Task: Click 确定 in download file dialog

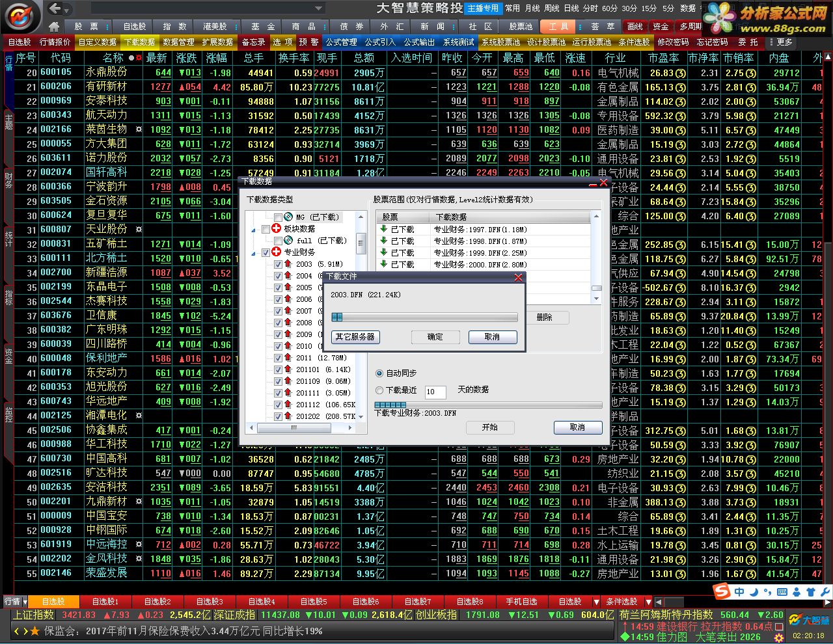Action: pos(435,337)
